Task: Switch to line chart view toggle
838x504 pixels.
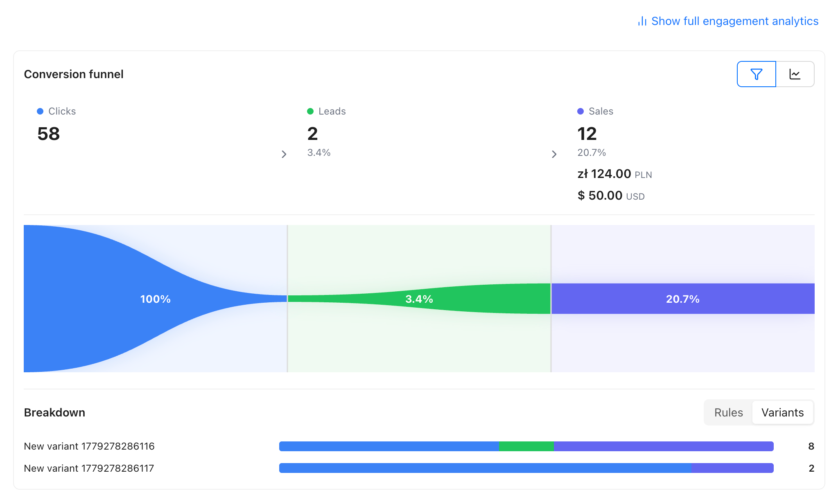Action: (795, 74)
